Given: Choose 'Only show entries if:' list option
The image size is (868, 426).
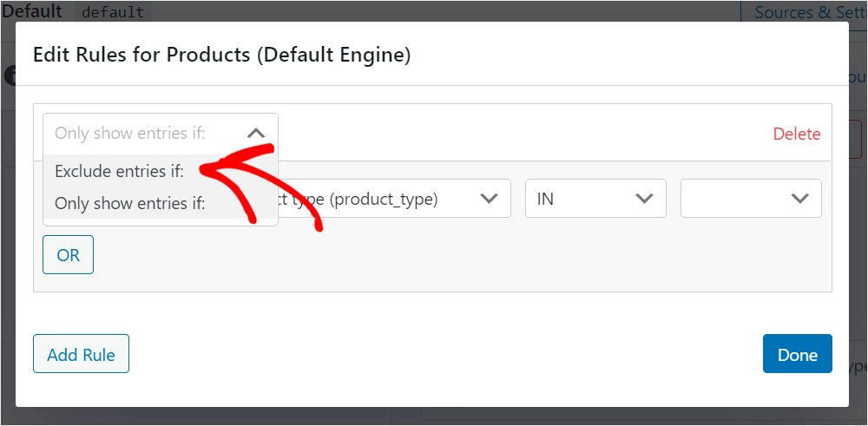Looking at the screenshot, I should click(x=160, y=203).
